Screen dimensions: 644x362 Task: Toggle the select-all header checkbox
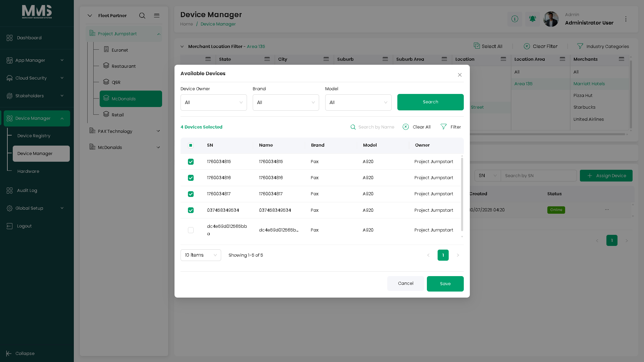coord(191,145)
